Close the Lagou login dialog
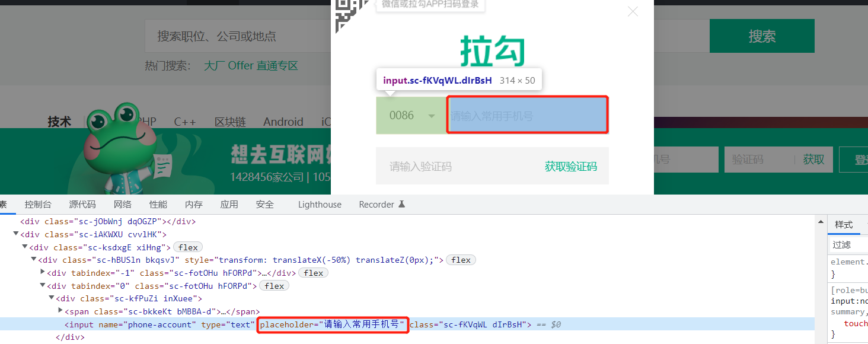This screenshot has height=344, width=868. pos(633,11)
